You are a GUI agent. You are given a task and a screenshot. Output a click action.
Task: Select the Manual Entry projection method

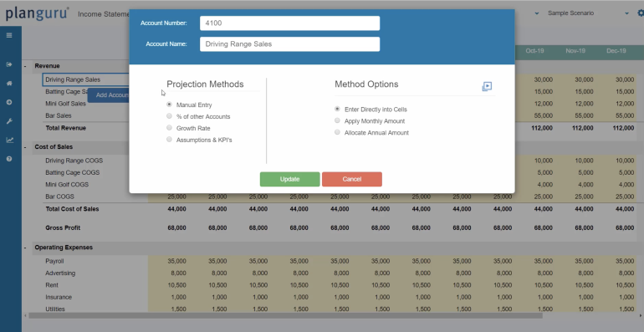pyautogui.click(x=169, y=105)
